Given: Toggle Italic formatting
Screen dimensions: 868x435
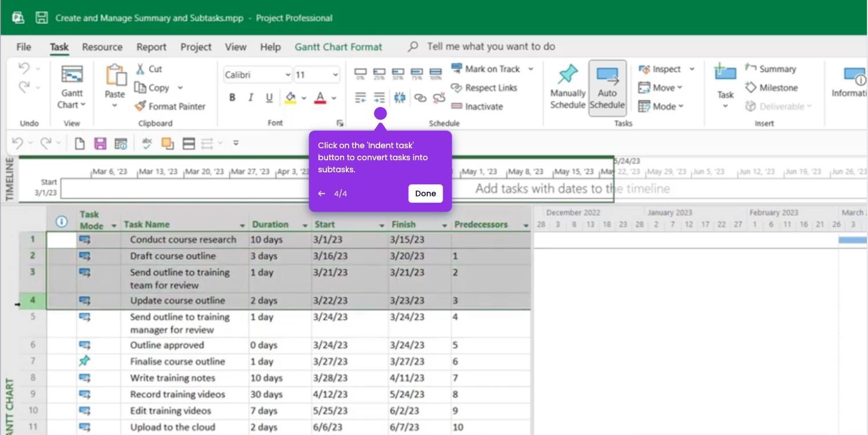Looking at the screenshot, I should click(250, 98).
